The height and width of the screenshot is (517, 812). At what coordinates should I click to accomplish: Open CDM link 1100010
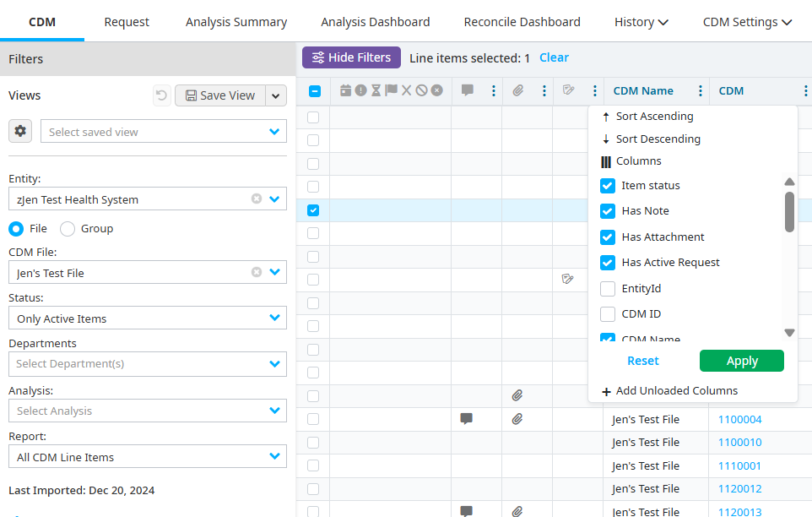point(739,443)
